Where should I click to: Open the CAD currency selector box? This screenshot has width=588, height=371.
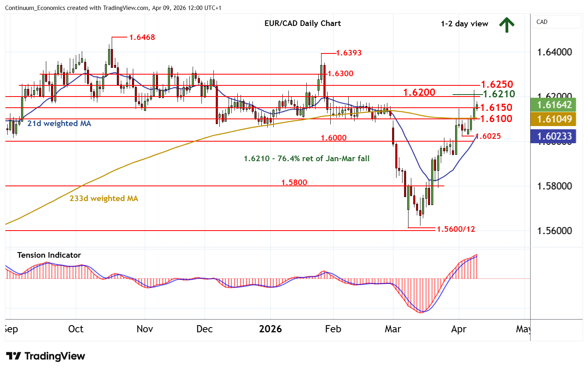pyautogui.click(x=556, y=22)
